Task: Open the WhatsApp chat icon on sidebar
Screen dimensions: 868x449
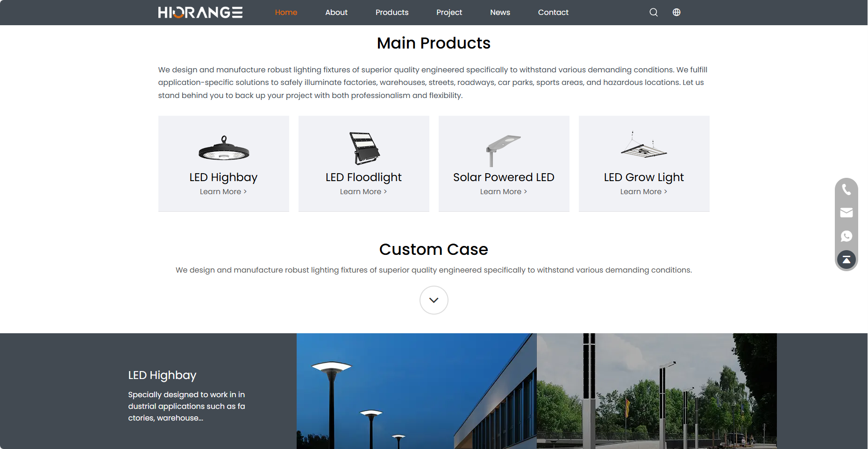Action: [846, 236]
